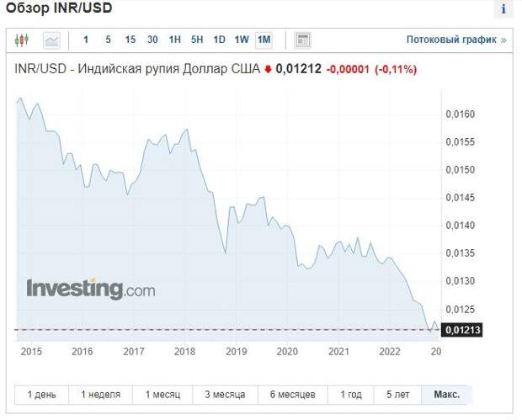
Task: Click the red down arrow price indicator
Action: click(268, 70)
